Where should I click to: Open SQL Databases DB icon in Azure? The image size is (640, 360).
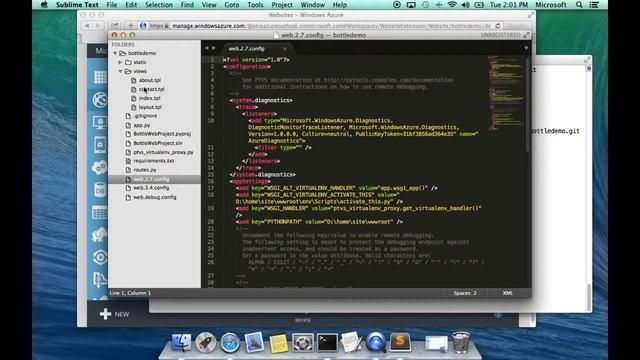pyautogui.click(x=100, y=190)
